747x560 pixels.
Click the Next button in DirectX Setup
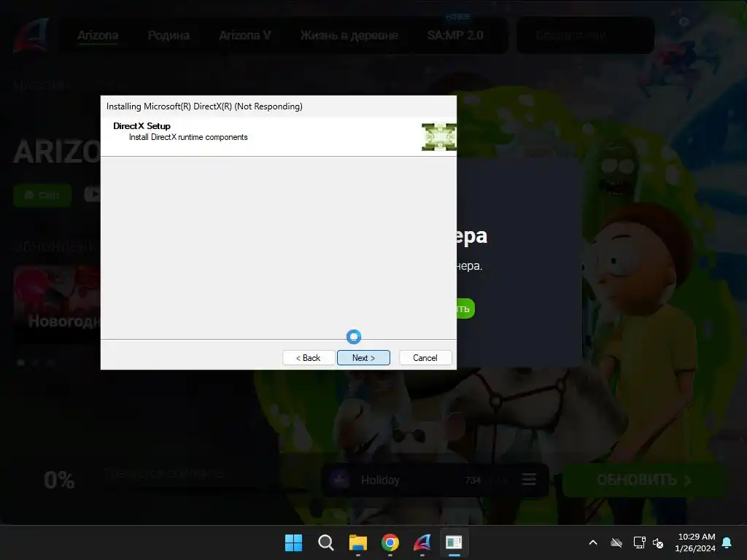[x=363, y=357]
